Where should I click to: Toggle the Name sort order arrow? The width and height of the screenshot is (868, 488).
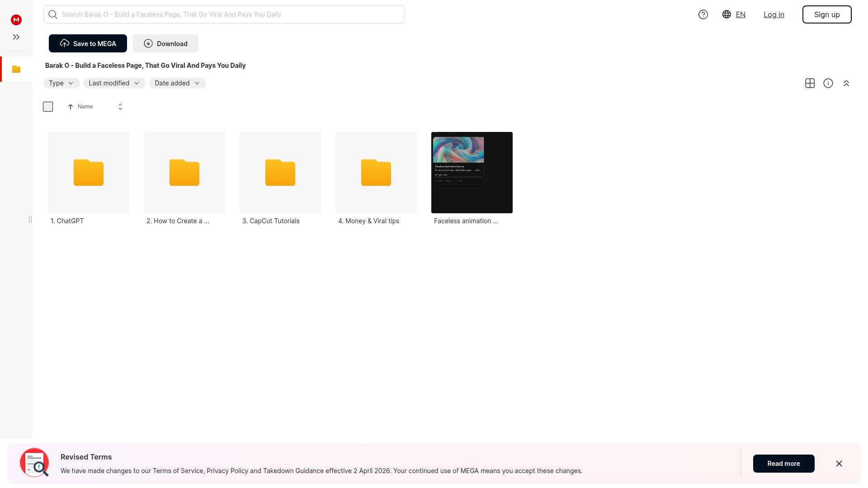coord(71,107)
